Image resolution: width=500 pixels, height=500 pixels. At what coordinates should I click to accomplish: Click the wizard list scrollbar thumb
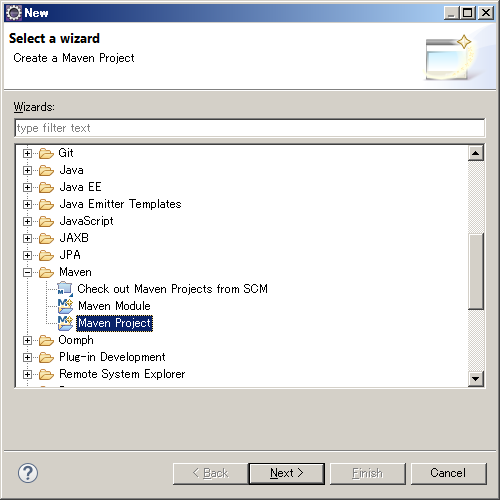[x=476, y=271]
